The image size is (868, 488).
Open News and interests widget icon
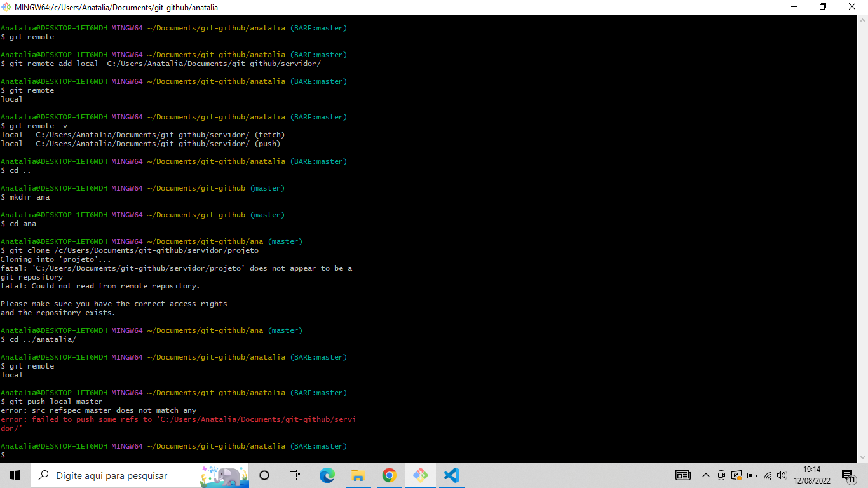(x=683, y=475)
